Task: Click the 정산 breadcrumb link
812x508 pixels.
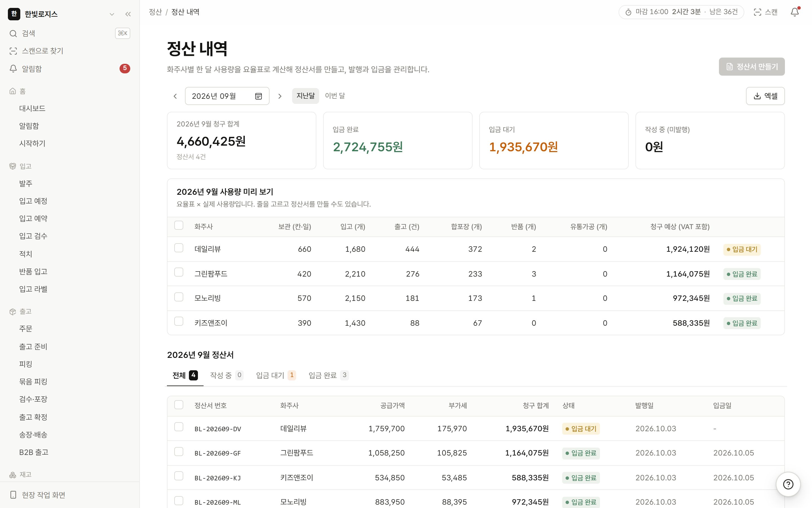Action: (x=155, y=12)
